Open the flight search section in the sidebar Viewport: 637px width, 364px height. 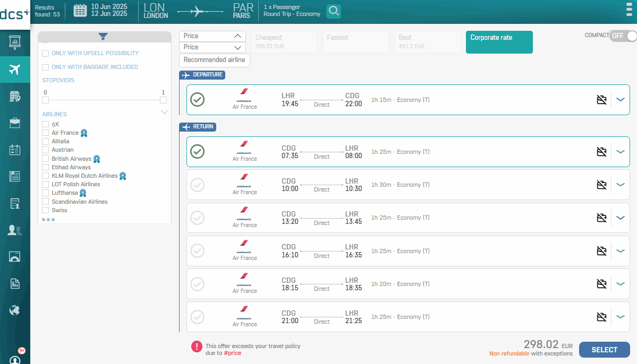pyautogui.click(x=15, y=70)
